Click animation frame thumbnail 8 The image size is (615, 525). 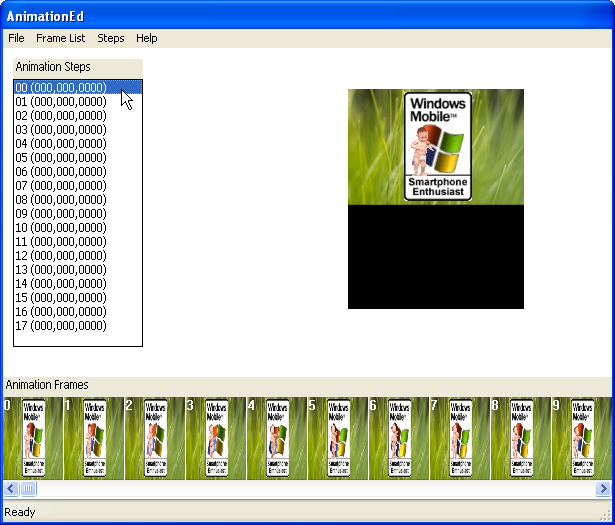[521, 438]
